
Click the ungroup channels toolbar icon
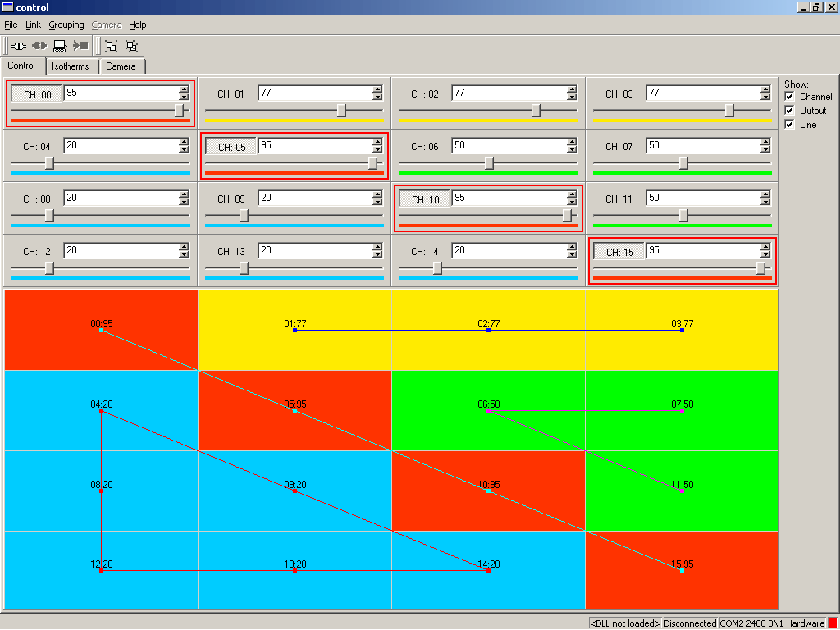(131, 46)
